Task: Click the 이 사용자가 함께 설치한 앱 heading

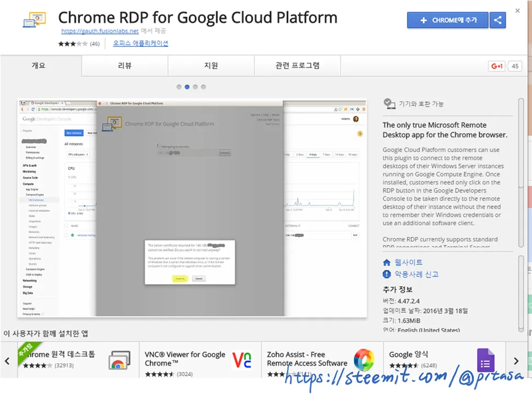Action: [46, 334]
